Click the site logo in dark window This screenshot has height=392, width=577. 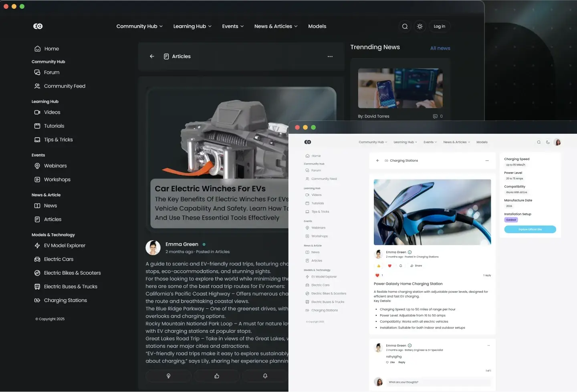[38, 26]
